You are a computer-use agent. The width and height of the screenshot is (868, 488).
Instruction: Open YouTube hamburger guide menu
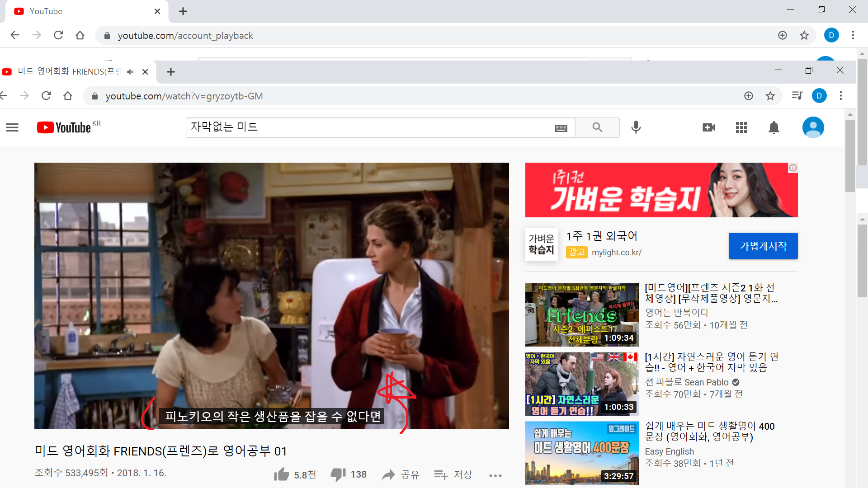click(x=12, y=127)
